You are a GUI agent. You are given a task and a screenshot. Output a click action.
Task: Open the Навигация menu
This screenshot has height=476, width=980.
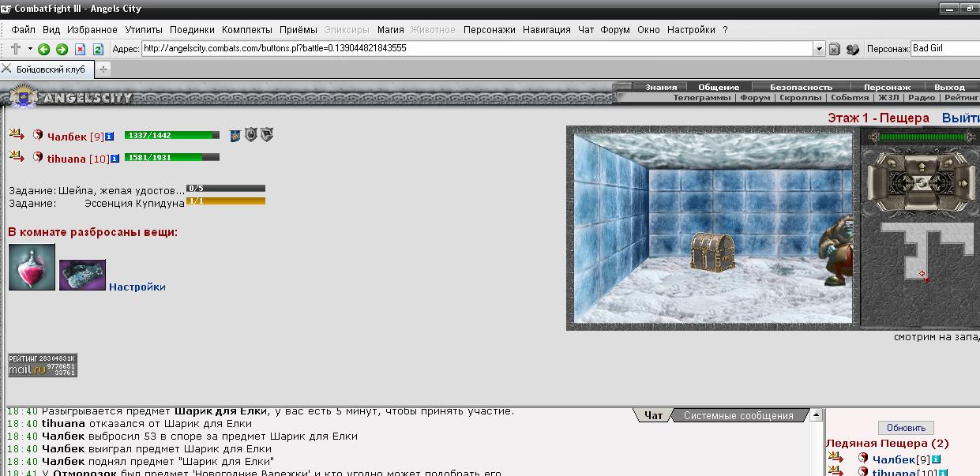[546, 30]
